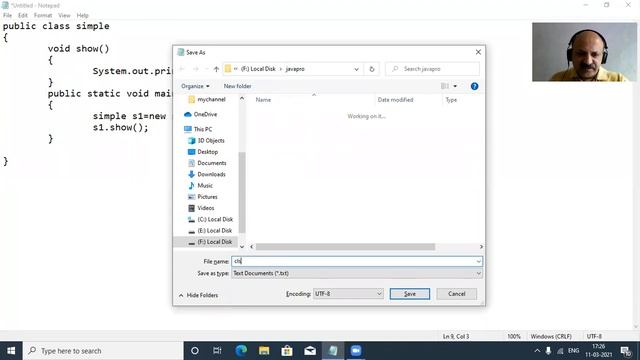Select (E:) Local Disk in sidebar
This screenshot has height=360, width=640.
point(210,231)
